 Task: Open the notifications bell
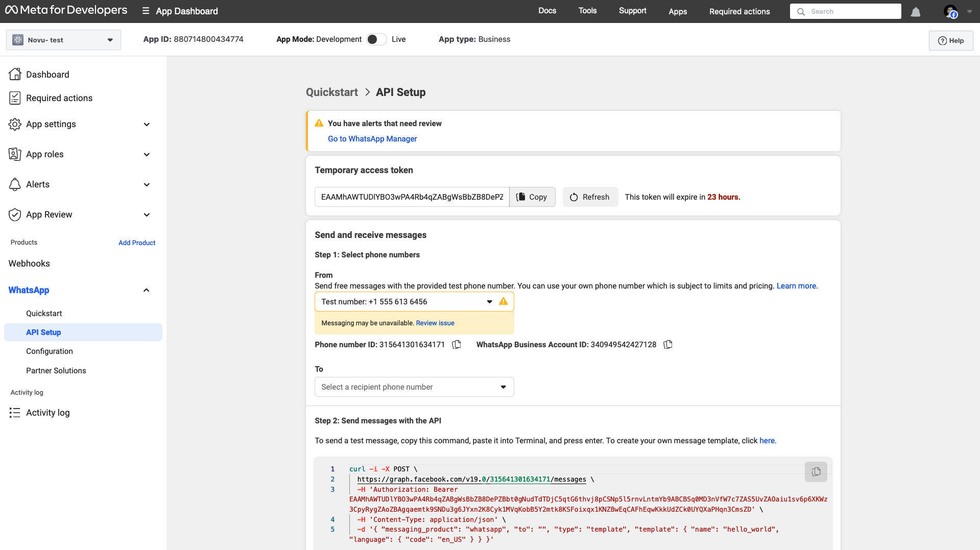[x=916, y=12]
